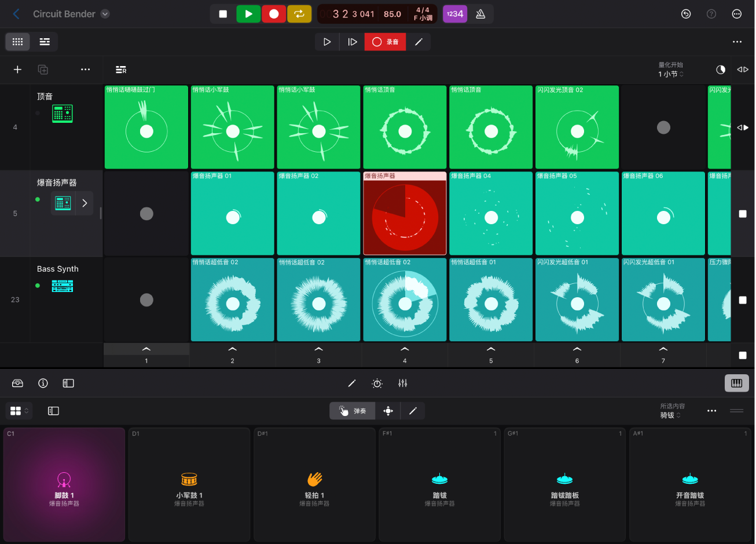The width and height of the screenshot is (756, 544).
Task: Click the half-filled circle quantize icon
Action: [x=721, y=70]
